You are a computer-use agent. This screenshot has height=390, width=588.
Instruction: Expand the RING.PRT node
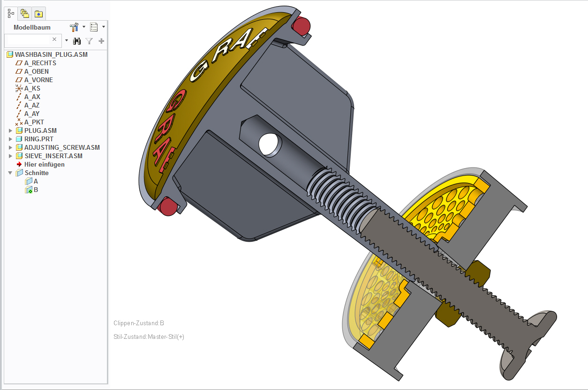[x=11, y=139]
